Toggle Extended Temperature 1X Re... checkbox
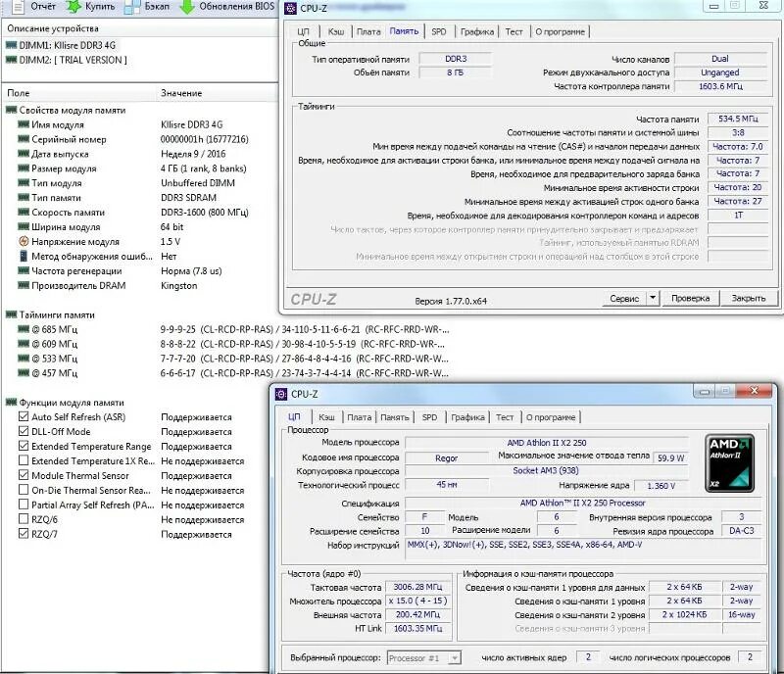Viewport: 784px width, 674px height. coord(23,460)
